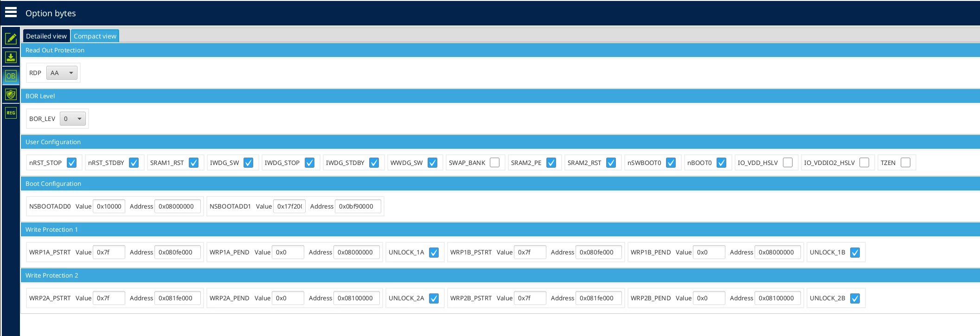
Task: Click WRP2B_PSTRT Address field
Action: (x=599, y=298)
